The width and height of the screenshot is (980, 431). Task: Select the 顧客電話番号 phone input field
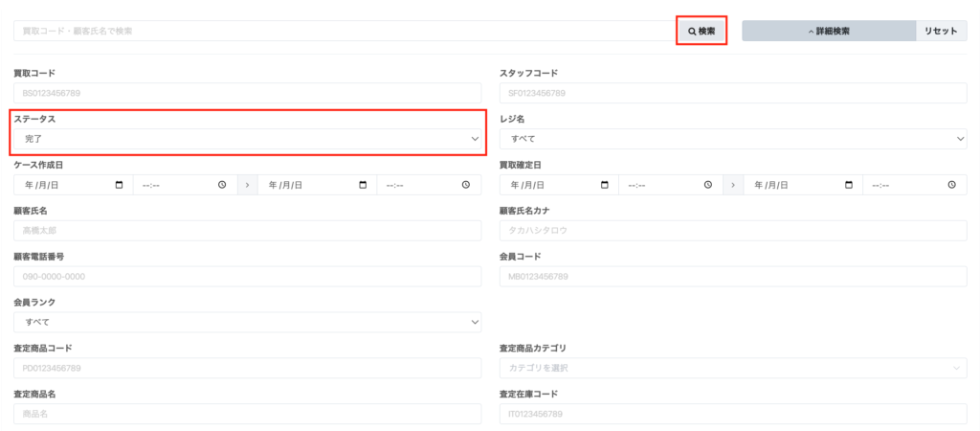point(248,276)
